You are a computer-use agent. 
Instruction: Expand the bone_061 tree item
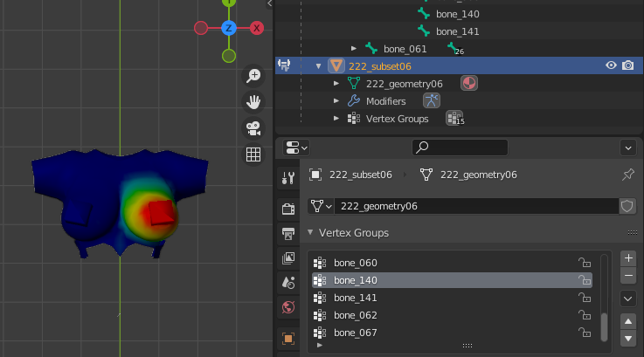click(x=354, y=48)
